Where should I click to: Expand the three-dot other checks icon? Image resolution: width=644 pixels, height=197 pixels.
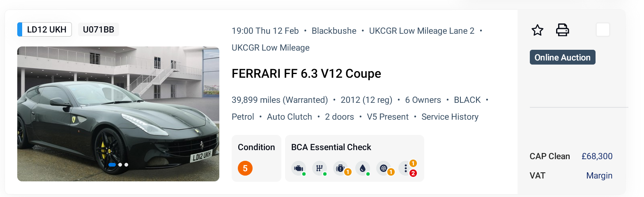[x=406, y=168]
